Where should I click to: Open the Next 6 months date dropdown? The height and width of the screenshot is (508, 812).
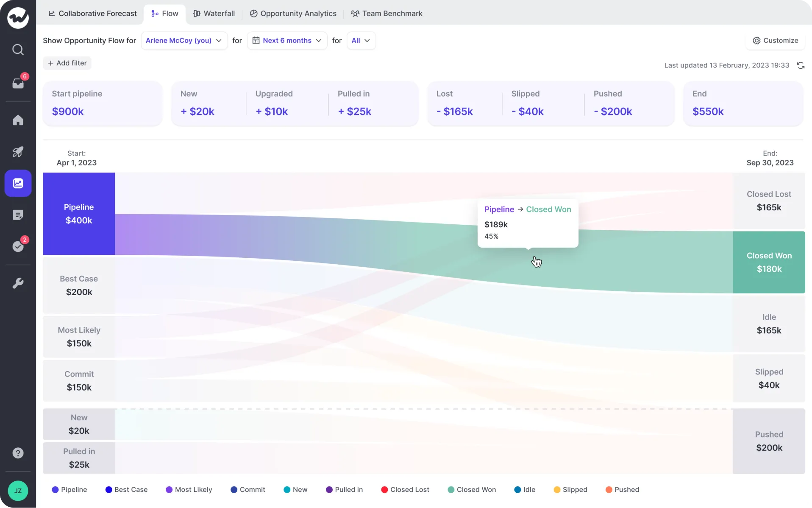point(287,40)
